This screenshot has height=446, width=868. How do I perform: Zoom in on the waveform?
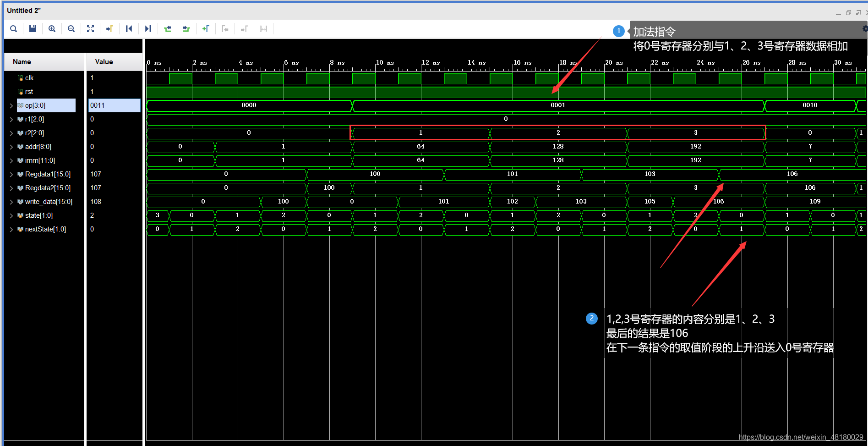click(52, 29)
